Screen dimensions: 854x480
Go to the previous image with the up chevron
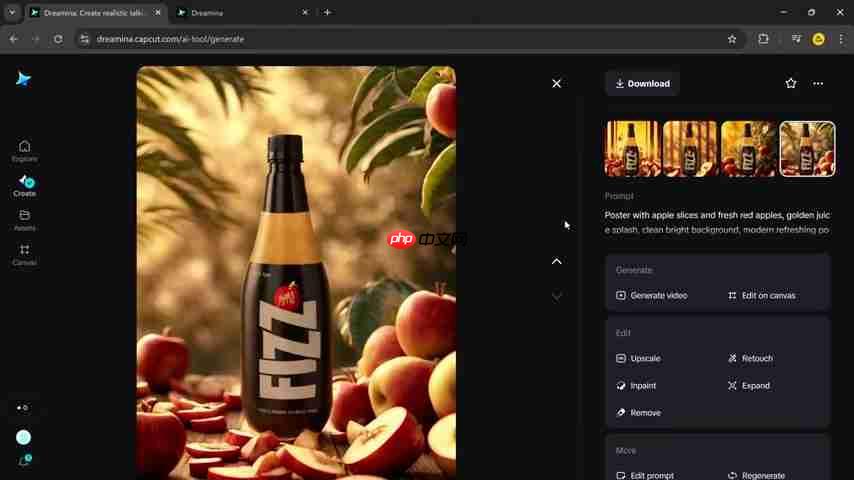point(557,262)
